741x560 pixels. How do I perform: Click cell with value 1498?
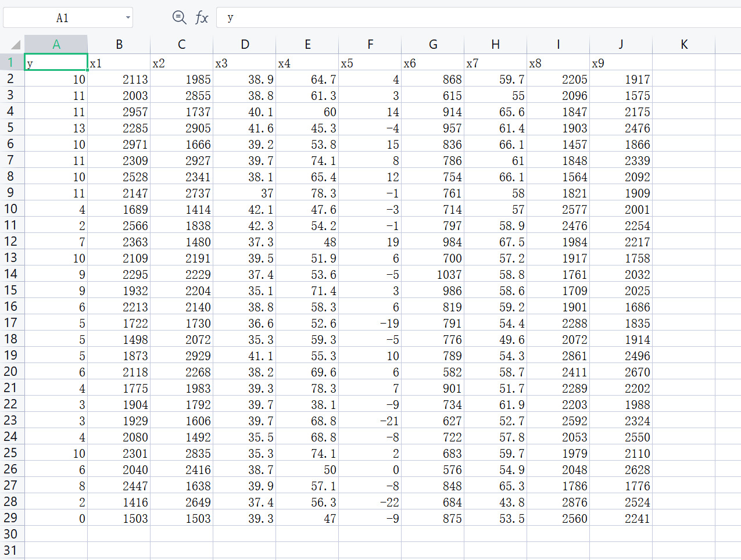[x=119, y=339]
